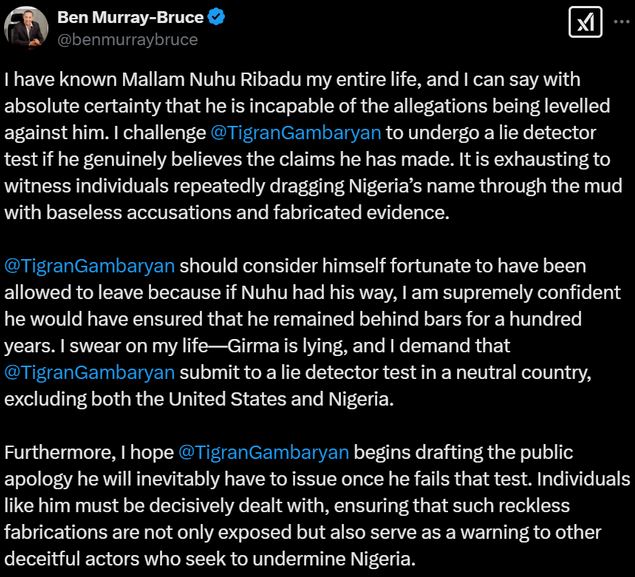Click @TigranGambaryan mention before "submit to a lie"

coord(91,372)
